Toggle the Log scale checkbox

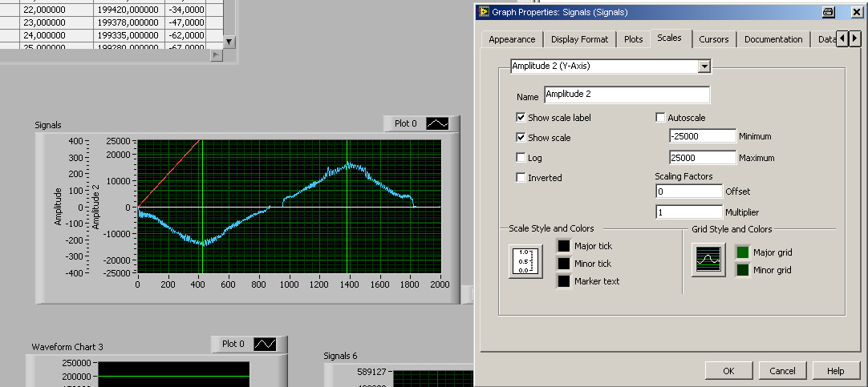pos(521,158)
